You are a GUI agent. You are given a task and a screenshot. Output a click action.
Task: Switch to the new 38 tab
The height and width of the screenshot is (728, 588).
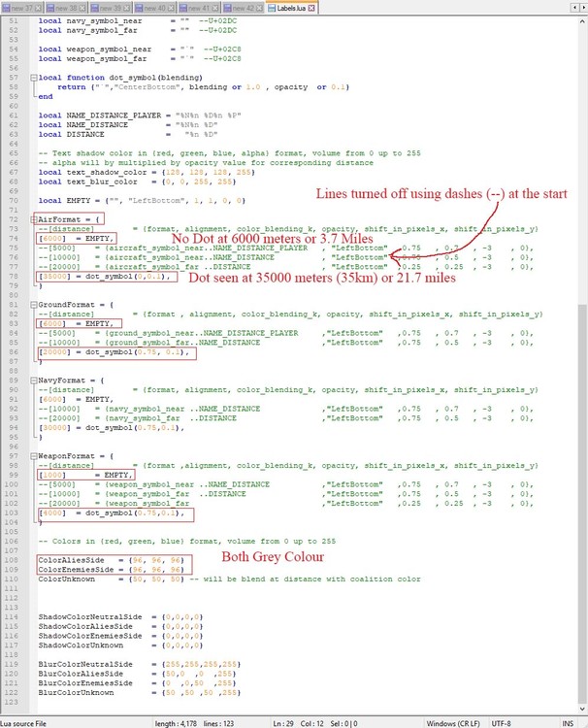[x=65, y=8]
